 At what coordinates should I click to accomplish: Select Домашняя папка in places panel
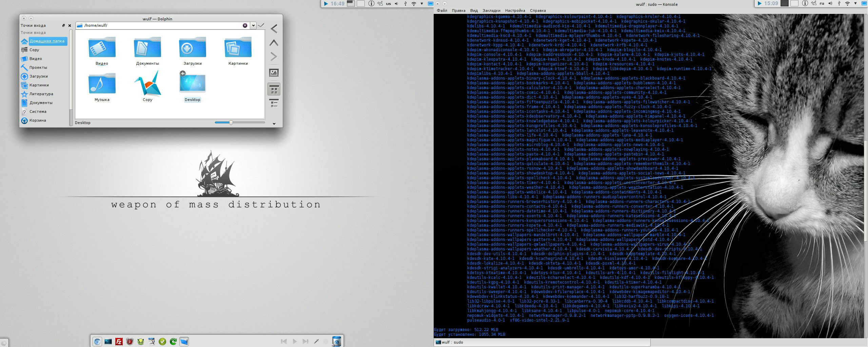pos(44,41)
